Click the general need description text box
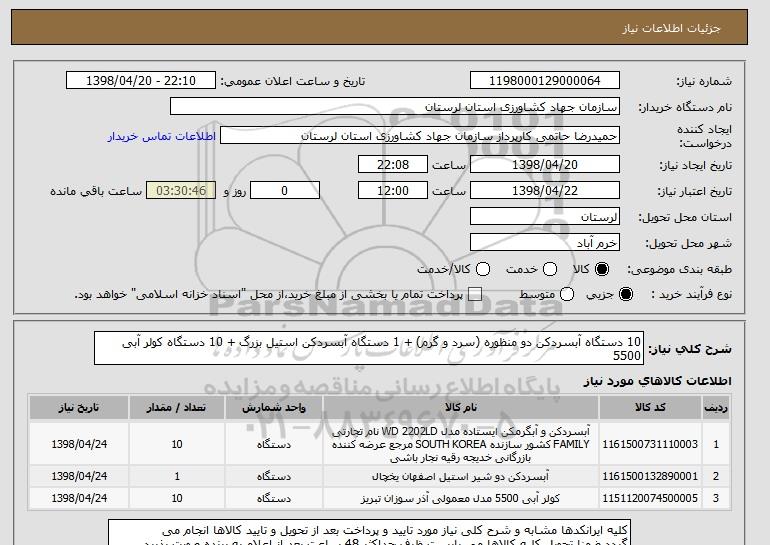770x545 pixels. [369, 349]
